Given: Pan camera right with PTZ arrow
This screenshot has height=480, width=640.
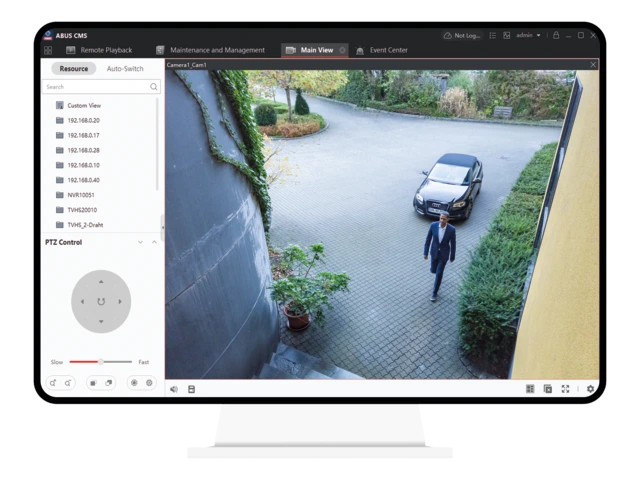Looking at the screenshot, I should pyautogui.click(x=120, y=302).
